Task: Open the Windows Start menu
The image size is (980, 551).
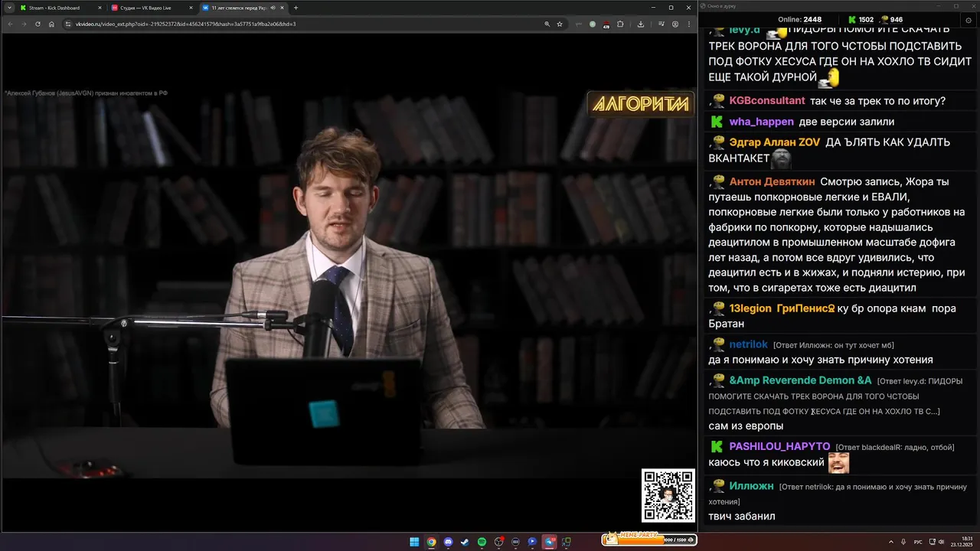Action: click(x=414, y=542)
